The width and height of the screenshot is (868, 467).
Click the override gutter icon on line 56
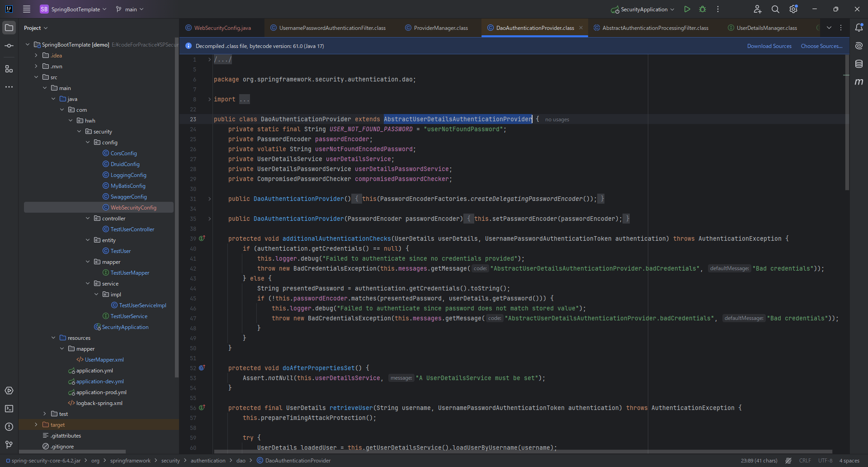click(202, 407)
